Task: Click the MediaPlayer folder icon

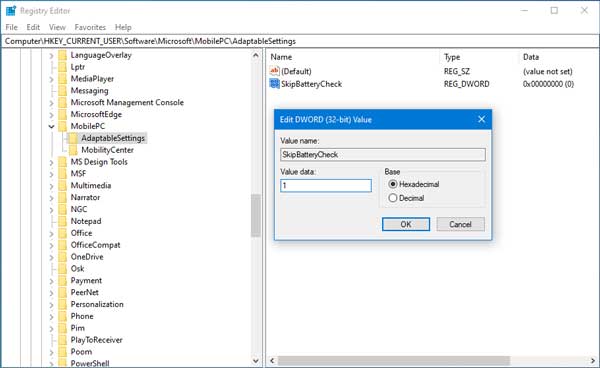Action: [x=62, y=79]
